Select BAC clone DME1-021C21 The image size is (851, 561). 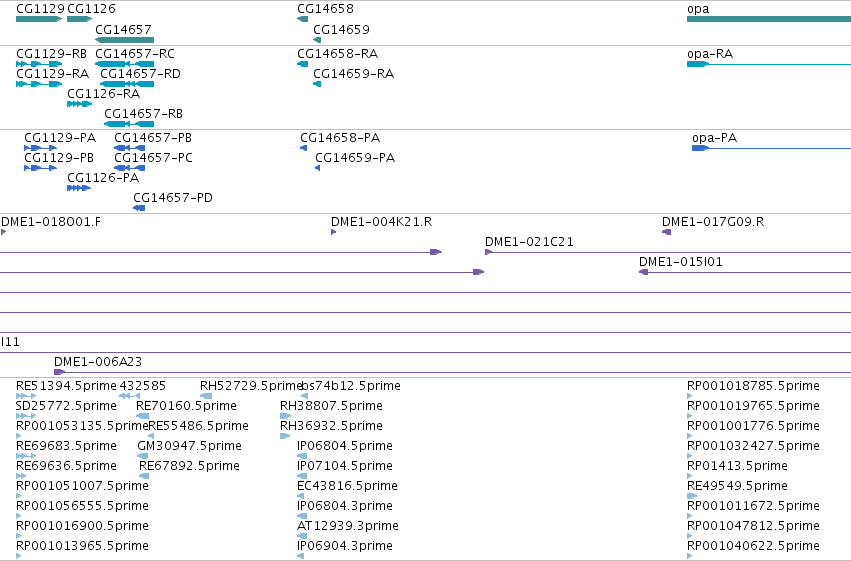click(668, 252)
